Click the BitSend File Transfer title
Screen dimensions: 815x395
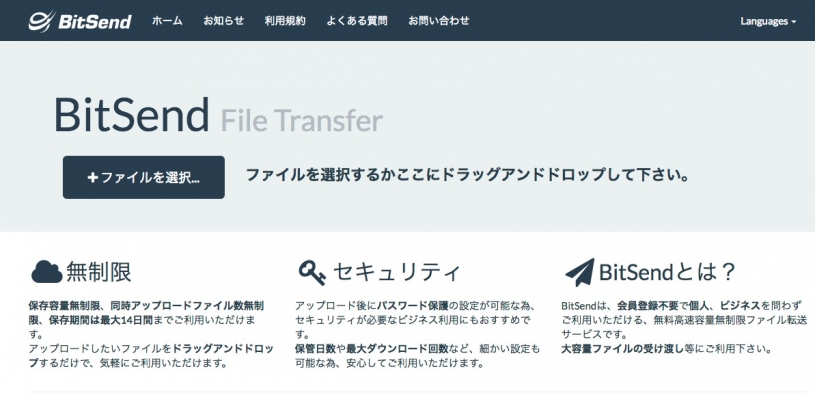point(218,115)
